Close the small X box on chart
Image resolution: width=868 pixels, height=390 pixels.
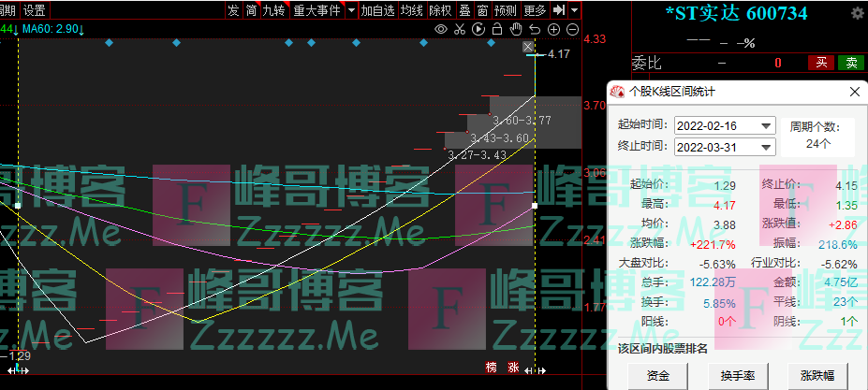point(528,47)
